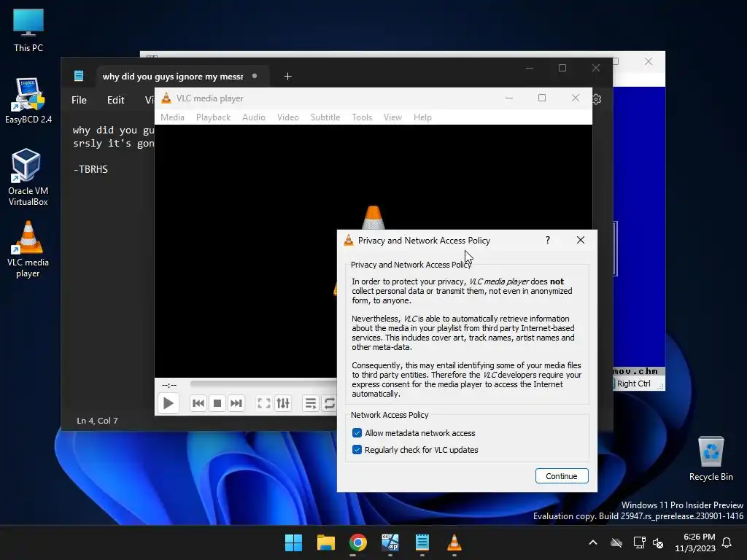Maximize the VLC media player window
This screenshot has height=560, width=747.
(x=542, y=98)
